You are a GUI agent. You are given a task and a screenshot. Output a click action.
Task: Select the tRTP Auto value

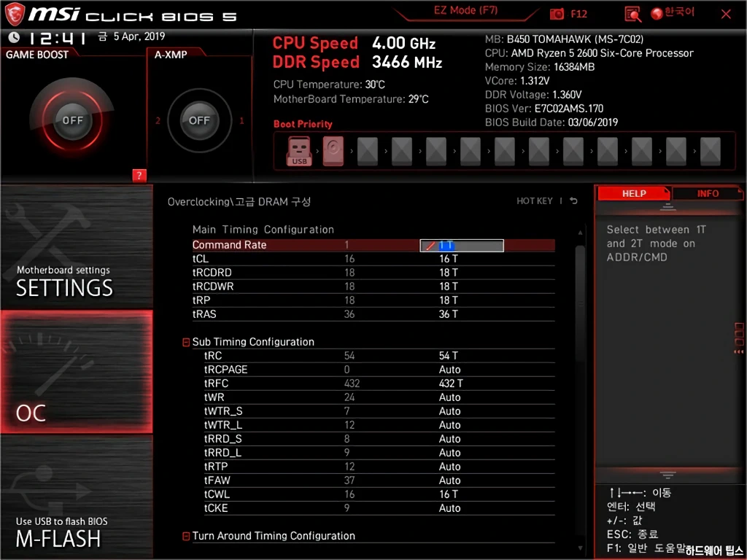(449, 466)
